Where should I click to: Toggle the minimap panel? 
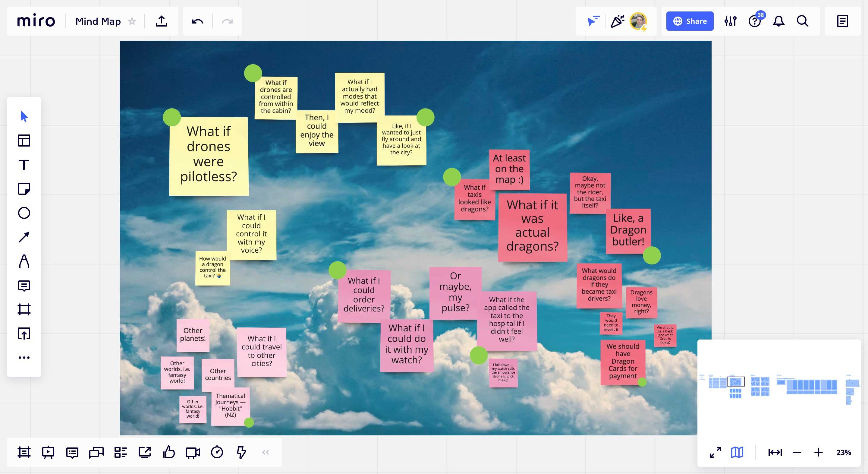(x=737, y=452)
